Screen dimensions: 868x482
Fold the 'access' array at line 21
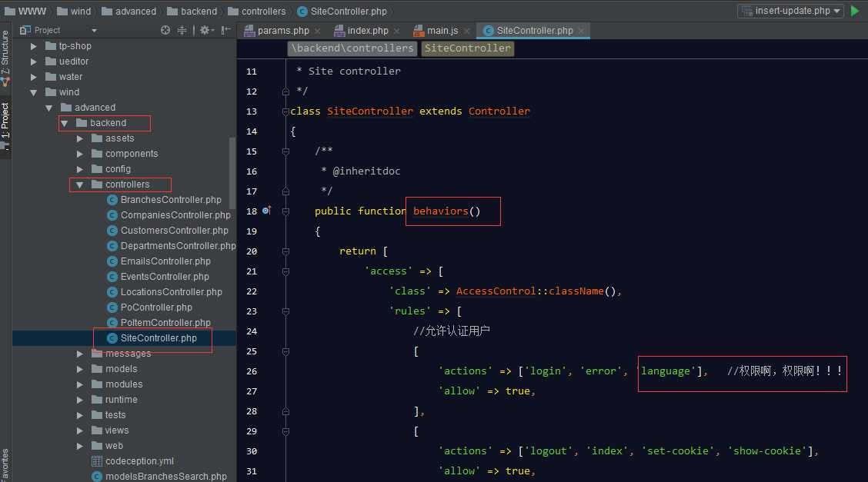[285, 271]
